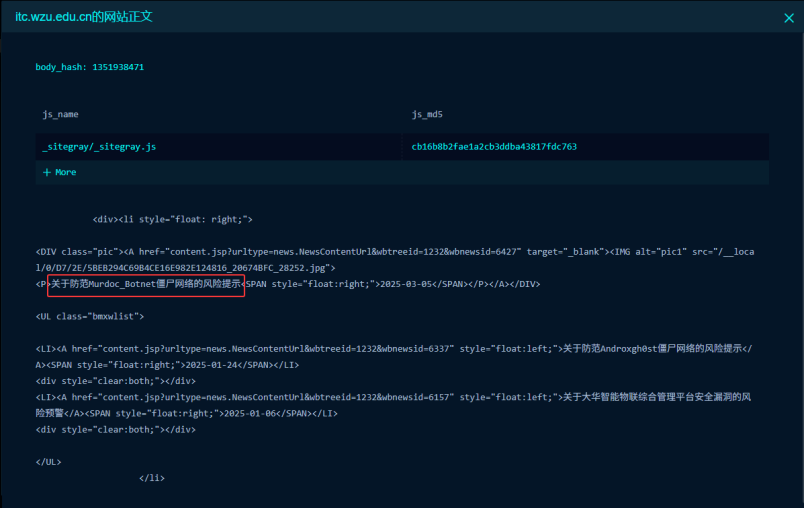Click the js_name column header
The height and width of the screenshot is (508, 804).
tap(60, 115)
